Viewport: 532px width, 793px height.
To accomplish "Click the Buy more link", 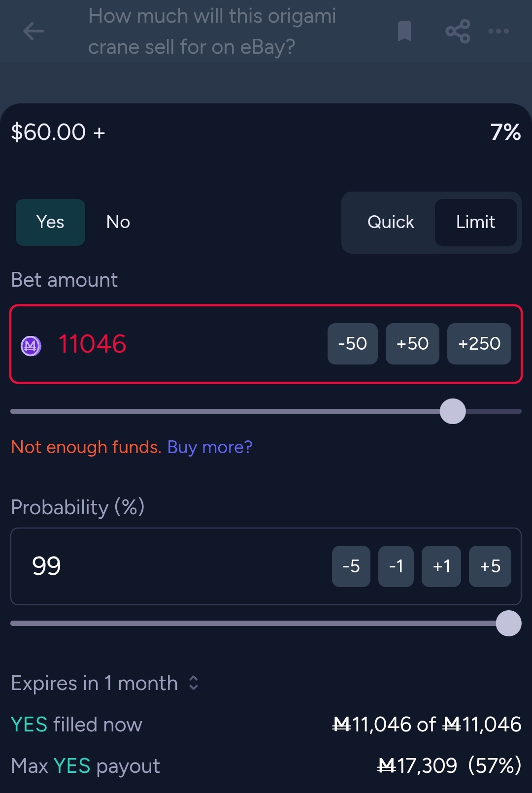I will (x=209, y=447).
